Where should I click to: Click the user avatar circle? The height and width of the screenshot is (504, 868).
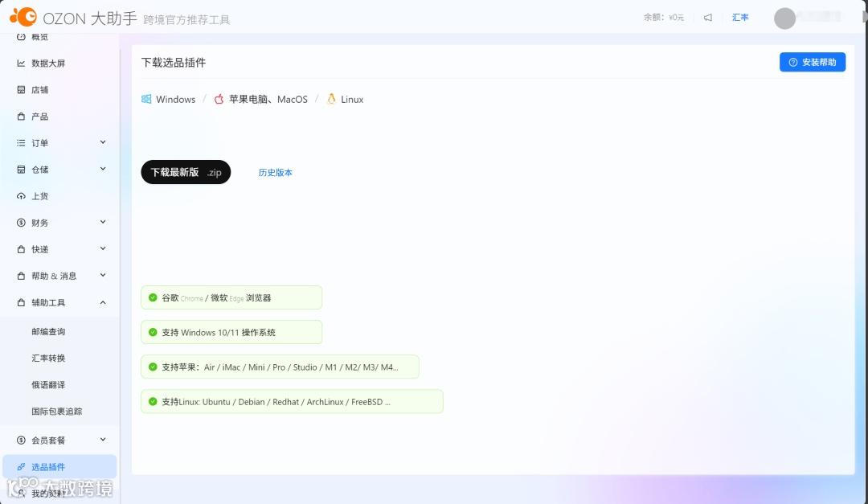(x=784, y=18)
